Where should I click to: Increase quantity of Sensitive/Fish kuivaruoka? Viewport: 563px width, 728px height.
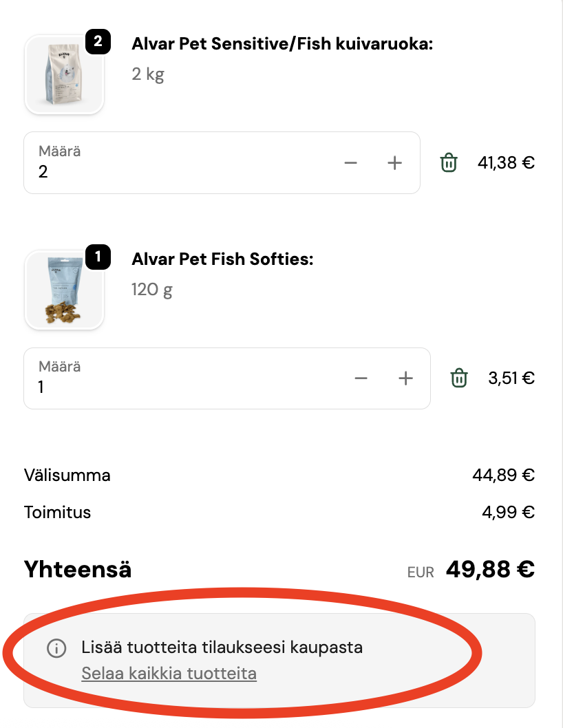(394, 163)
